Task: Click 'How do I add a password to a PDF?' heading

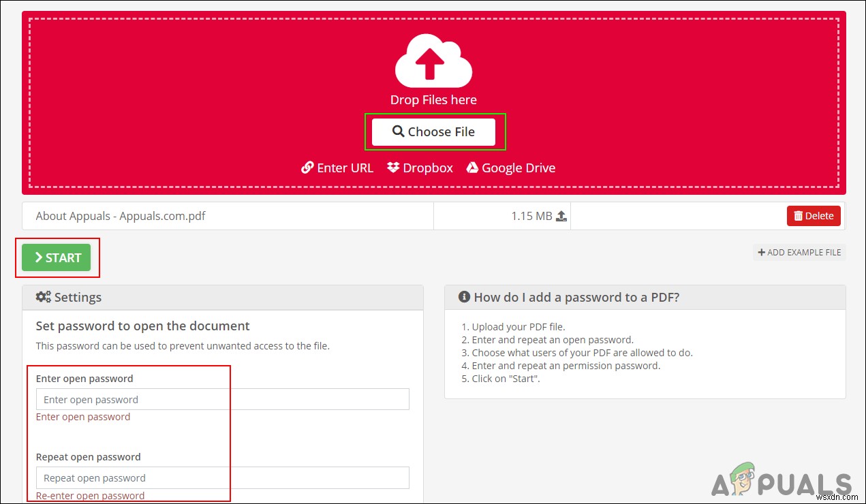Action: (x=576, y=297)
